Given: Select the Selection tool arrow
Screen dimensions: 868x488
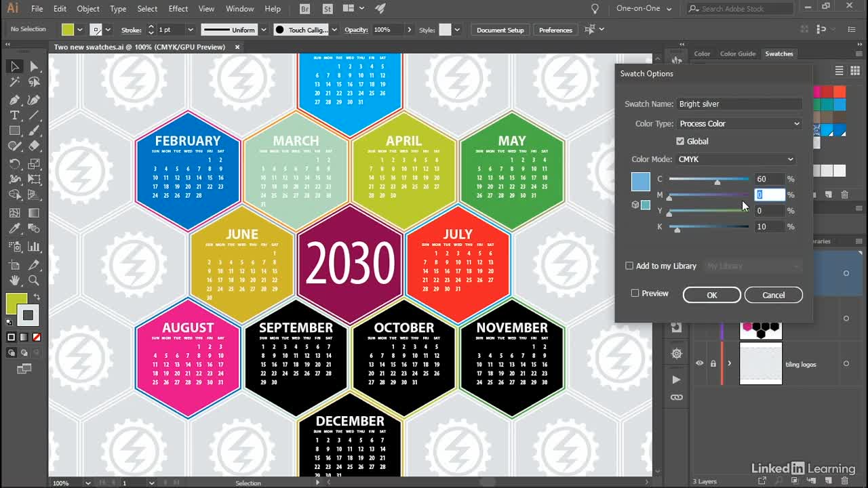Looking at the screenshot, I should pyautogui.click(x=14, y=66).
